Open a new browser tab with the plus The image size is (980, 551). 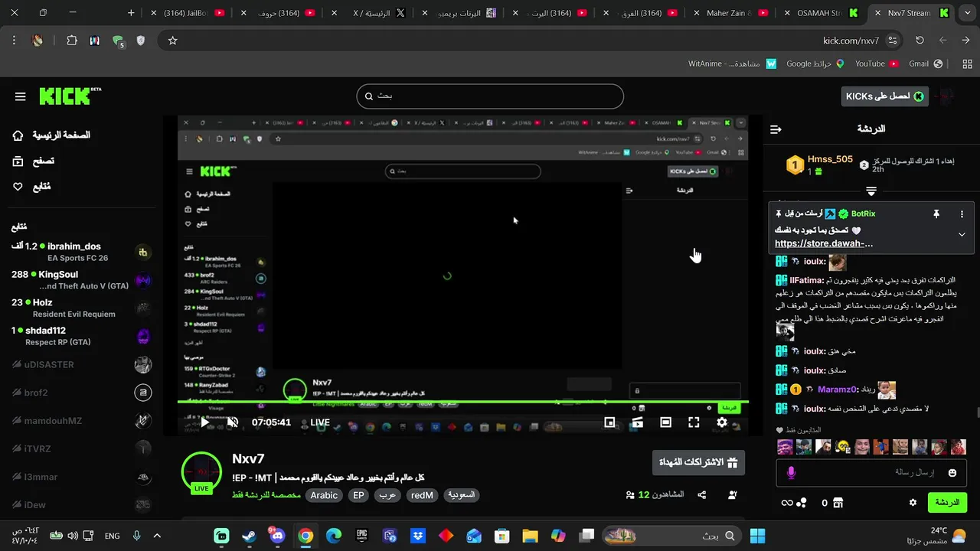[x=131, y=13]
